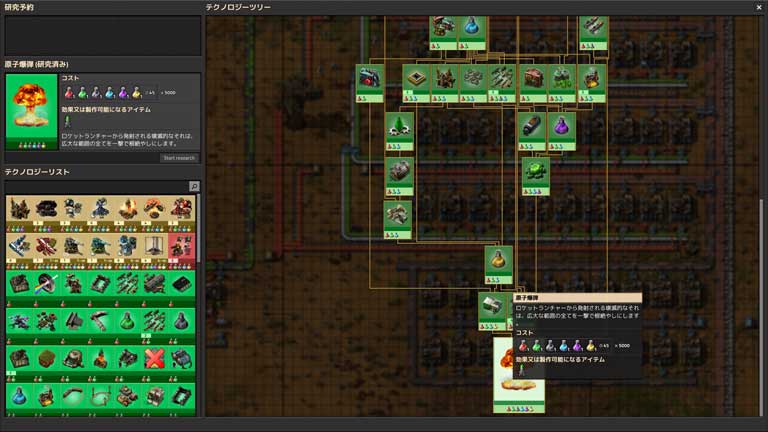This screenshot has height=432, width=768.
Task: Select the tank technology in bottom list row
Action: click(127, 398)
